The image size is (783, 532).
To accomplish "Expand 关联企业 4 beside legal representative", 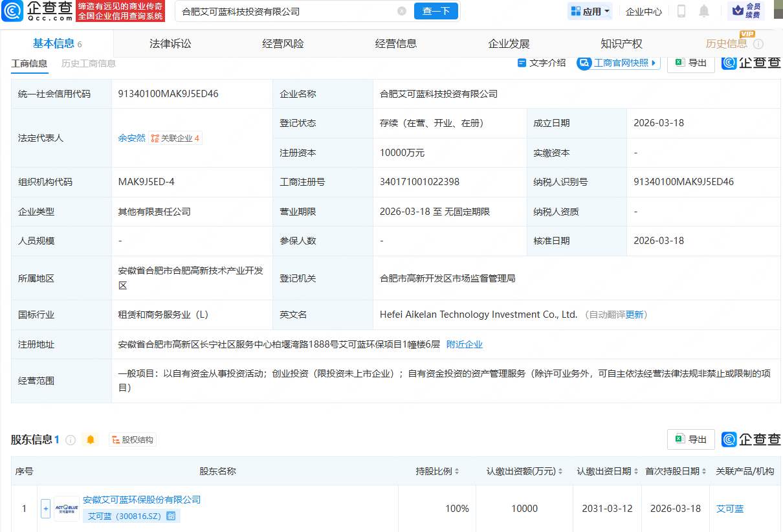I will click(174, 138).
